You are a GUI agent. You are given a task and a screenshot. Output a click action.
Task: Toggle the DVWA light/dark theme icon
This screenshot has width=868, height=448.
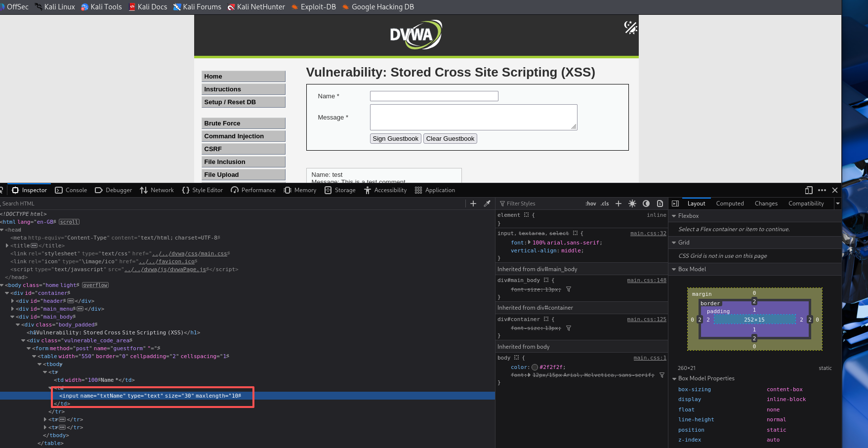(630, 27)
